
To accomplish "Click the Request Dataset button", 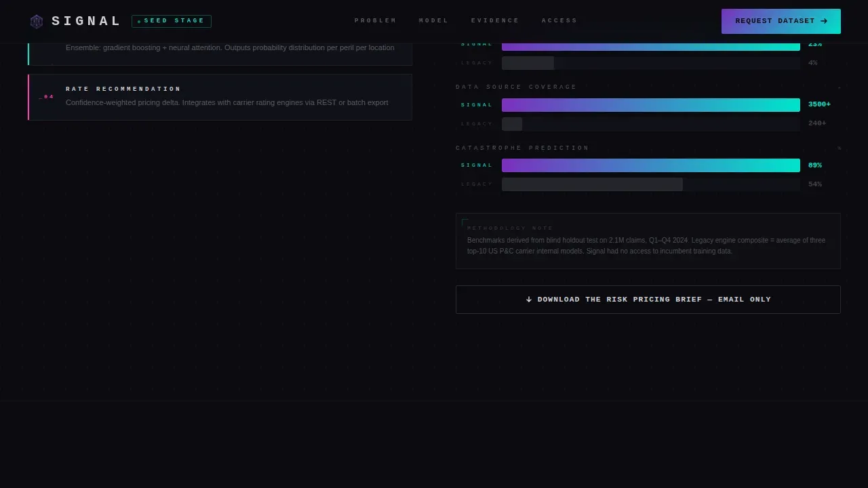I will [781, 21].
